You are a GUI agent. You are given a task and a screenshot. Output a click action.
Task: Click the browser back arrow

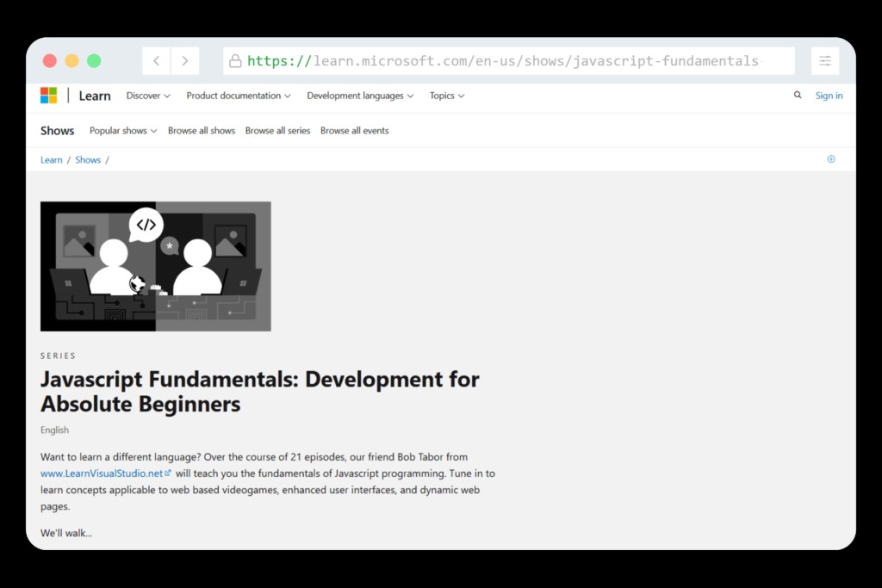pyautogui.click(x=157, y=61)
